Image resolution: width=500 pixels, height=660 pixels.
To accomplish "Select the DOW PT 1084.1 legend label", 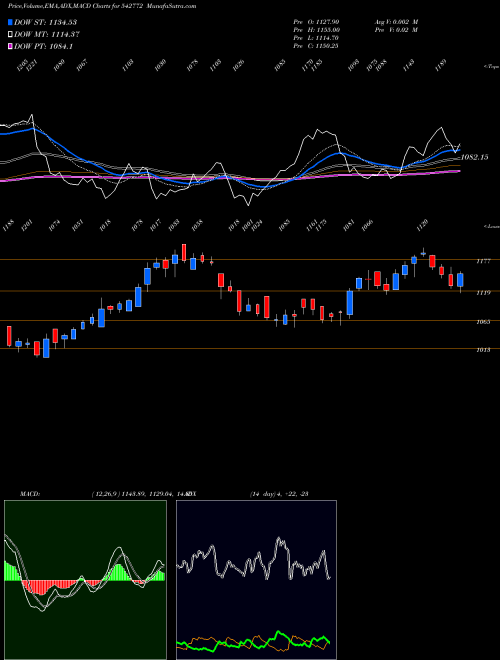I will 43,46.
